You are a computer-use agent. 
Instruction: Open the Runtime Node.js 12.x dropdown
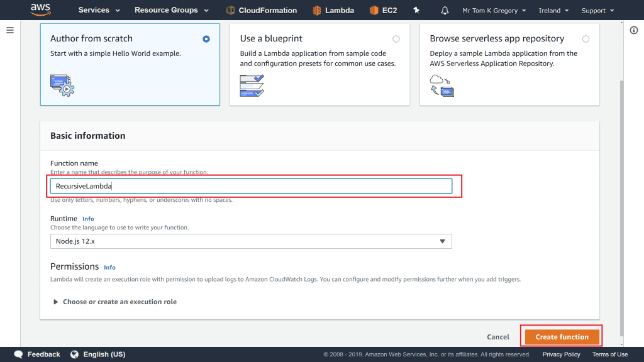251,241
